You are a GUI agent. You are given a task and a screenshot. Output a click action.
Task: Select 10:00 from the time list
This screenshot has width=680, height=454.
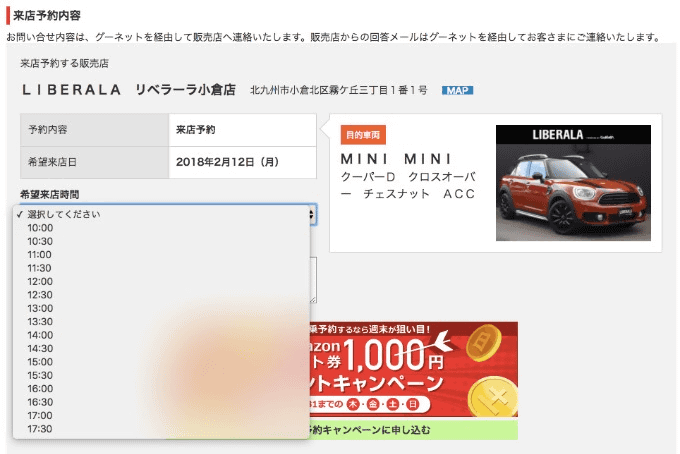[161, 228]
